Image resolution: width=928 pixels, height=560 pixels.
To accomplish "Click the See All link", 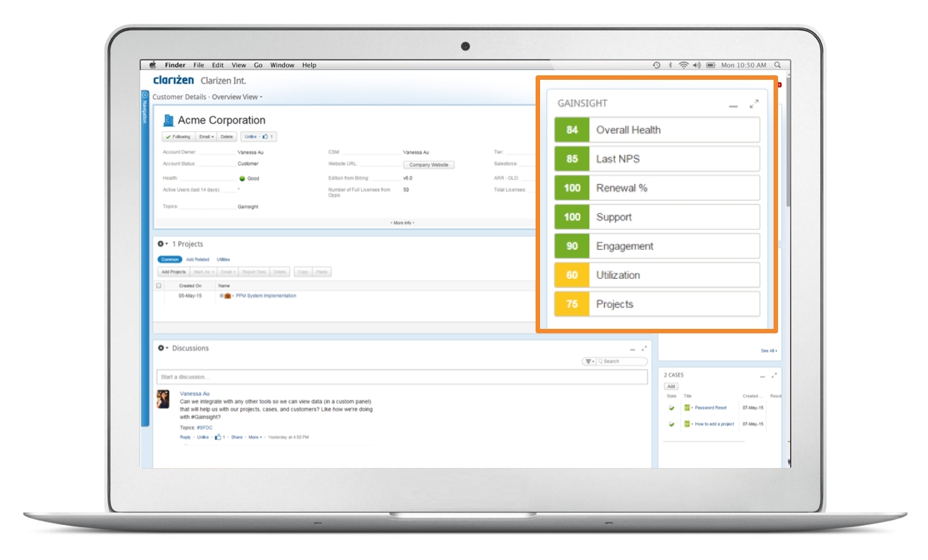I will 768,350.
